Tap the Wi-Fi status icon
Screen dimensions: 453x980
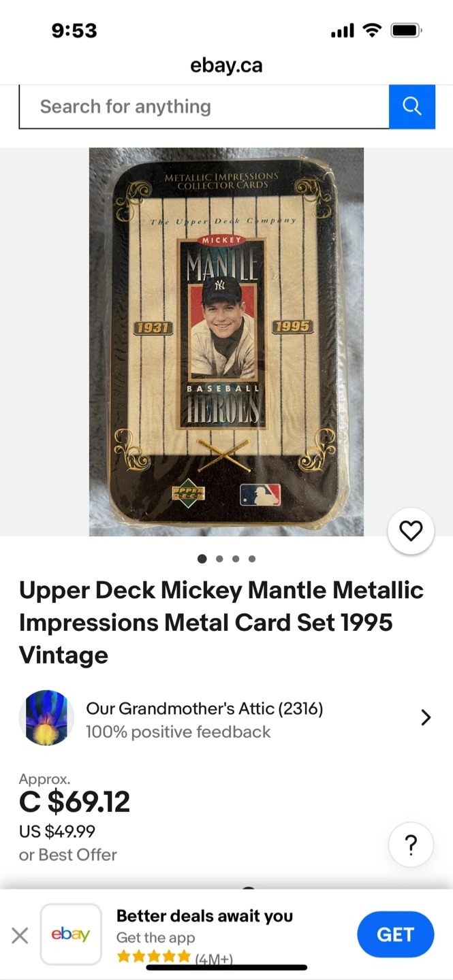coord(372,31)
